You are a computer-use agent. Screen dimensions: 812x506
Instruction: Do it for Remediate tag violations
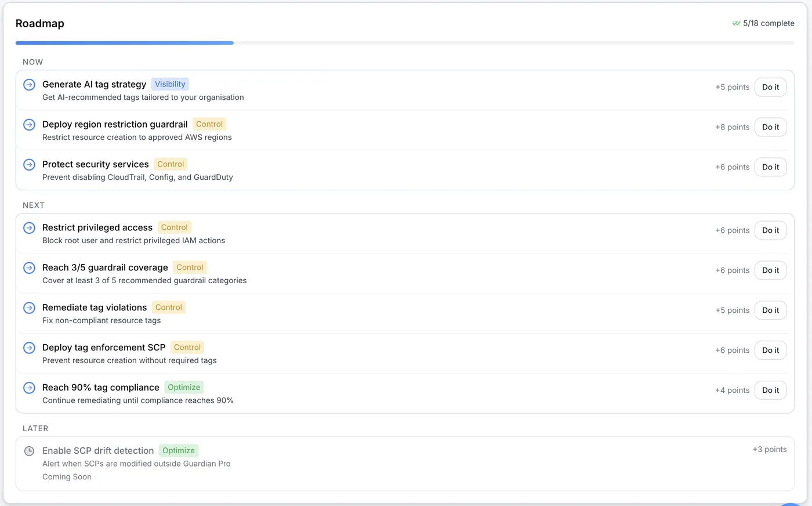pos(770,310)
